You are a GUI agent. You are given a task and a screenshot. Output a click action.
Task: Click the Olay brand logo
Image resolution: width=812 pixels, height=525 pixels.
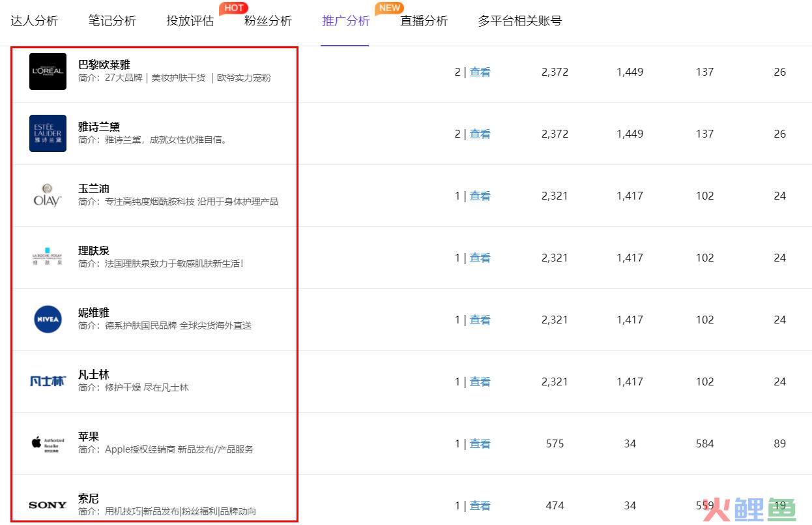[48, 195]
